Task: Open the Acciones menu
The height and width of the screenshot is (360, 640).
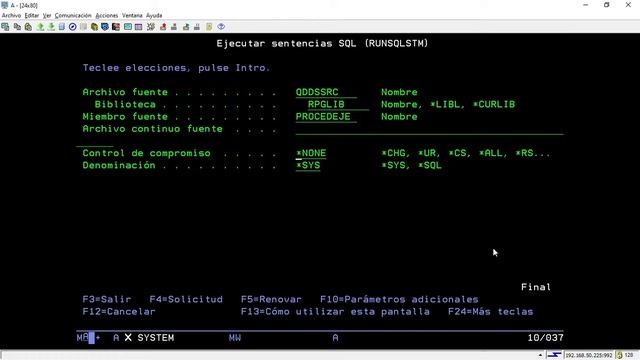Action: (107, 16)
